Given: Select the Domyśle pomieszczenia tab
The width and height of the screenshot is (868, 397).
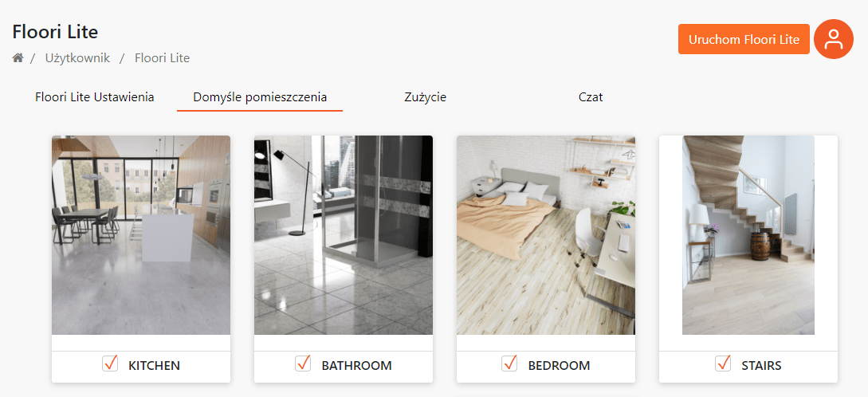Looking at the screenshot, I should click(x=260, y=97).
